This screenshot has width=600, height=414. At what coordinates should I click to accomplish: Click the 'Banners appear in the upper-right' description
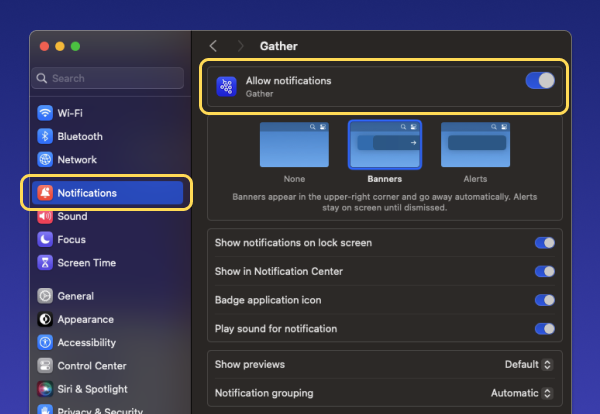coord(385,202)
